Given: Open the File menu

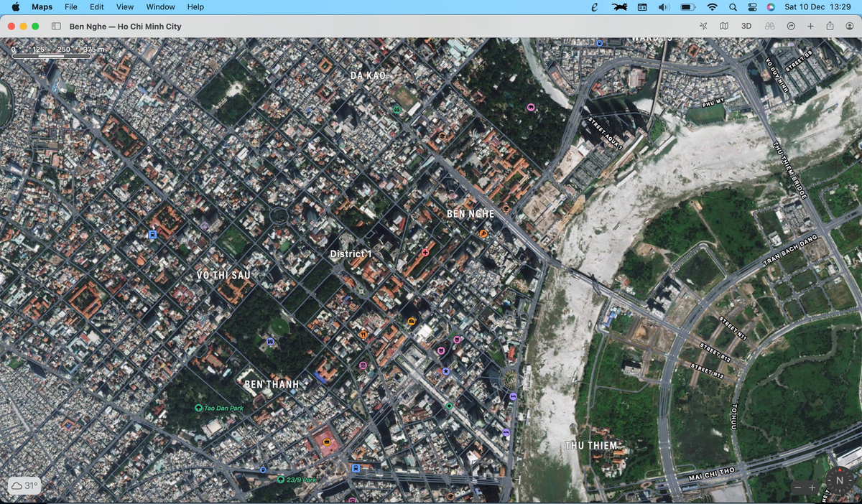Looking at the screenshot, I should (x=71, y=6).
